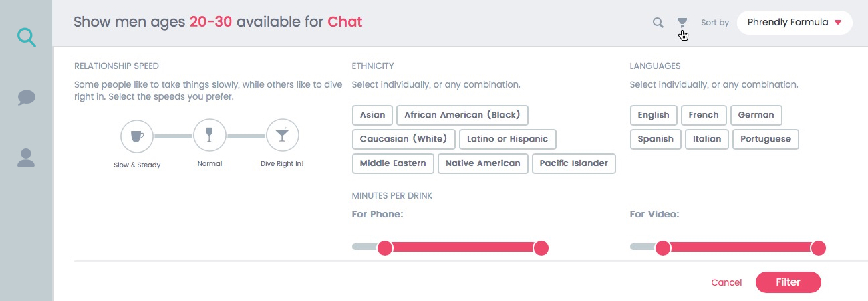Change the 20-30 age range
This screenshot has height=301, width=868.
pyautogui.click(x=210, y=21)
